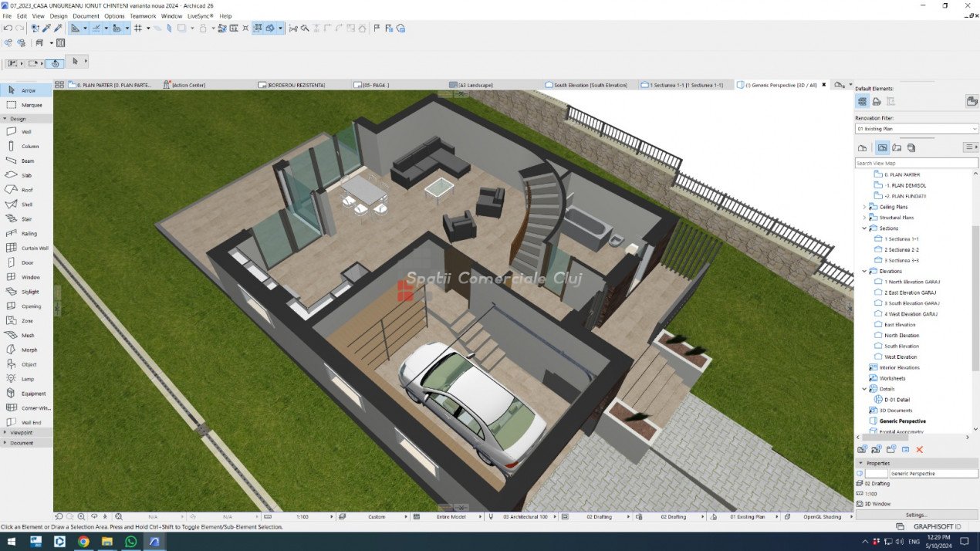This screenshot has height=551, width=980.
Task: Select the Marquee tool
Action: tap(25, 105)
